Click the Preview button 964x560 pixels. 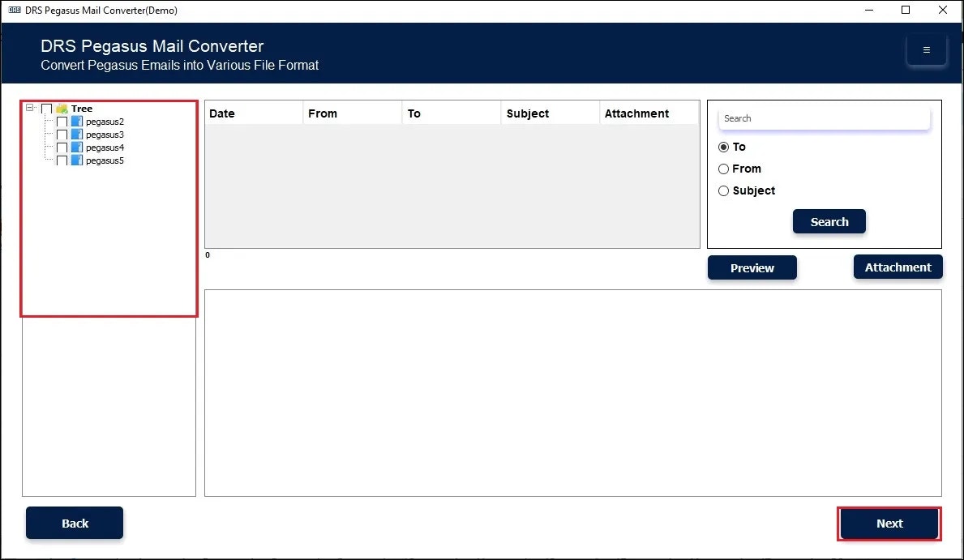coord(752,268)
